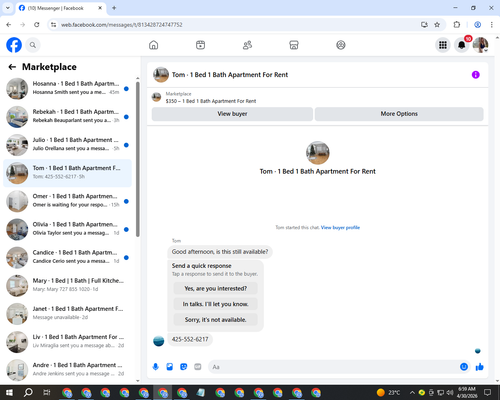The height and width of the screenshot is (400, 500).
Task: Open the Facebook home logo
Action: 14,45
